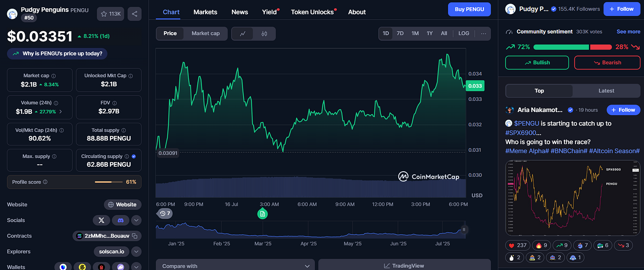Click the purple ghost wallet icon
This screenshot has height=270, width=644.
tap(121, 267)
